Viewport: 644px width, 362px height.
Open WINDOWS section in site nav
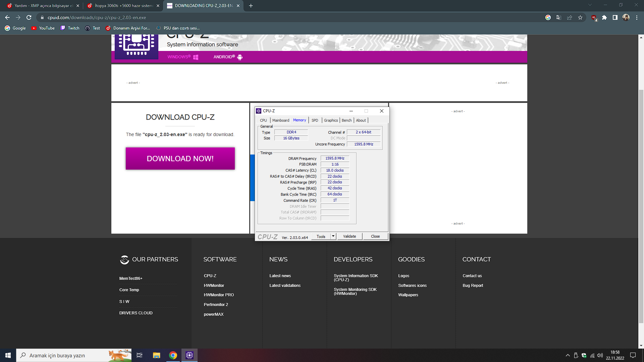click(183, 57)
